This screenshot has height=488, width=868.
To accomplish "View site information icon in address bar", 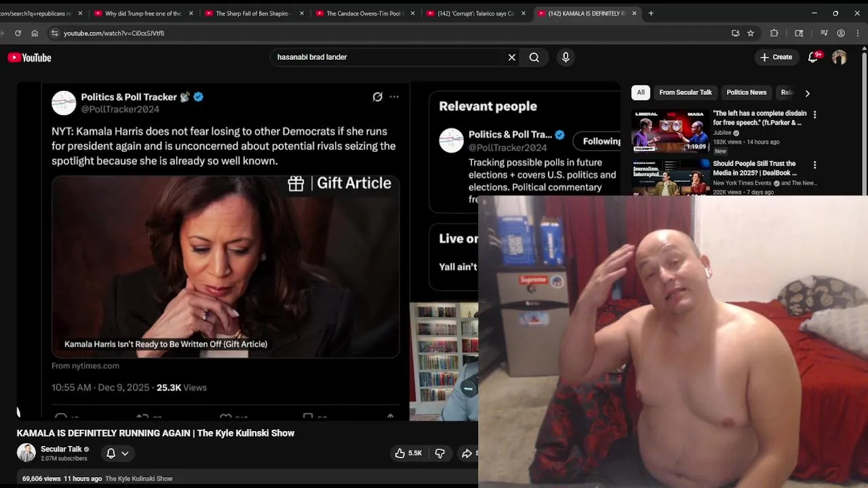I will pos(54,33).
